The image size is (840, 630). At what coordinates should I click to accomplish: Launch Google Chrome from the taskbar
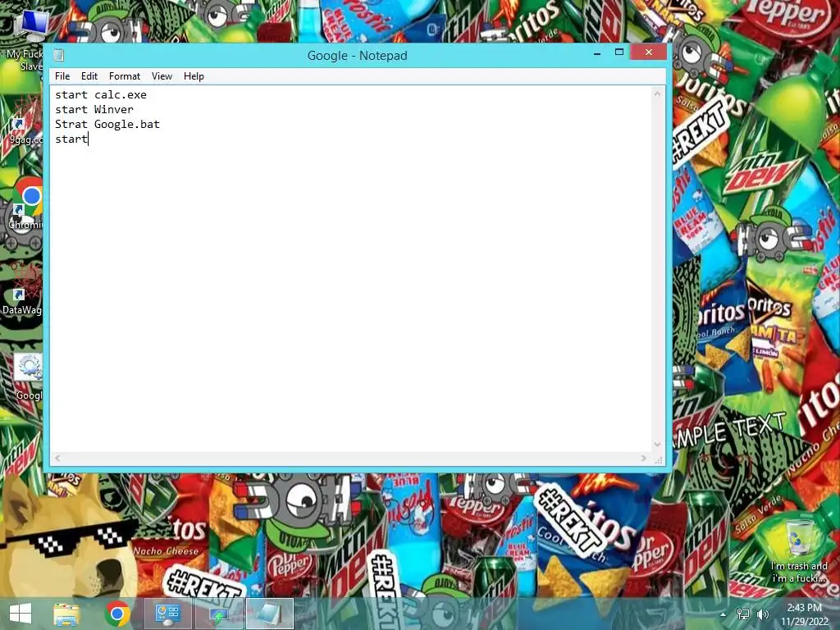click(x=117, y=614)
